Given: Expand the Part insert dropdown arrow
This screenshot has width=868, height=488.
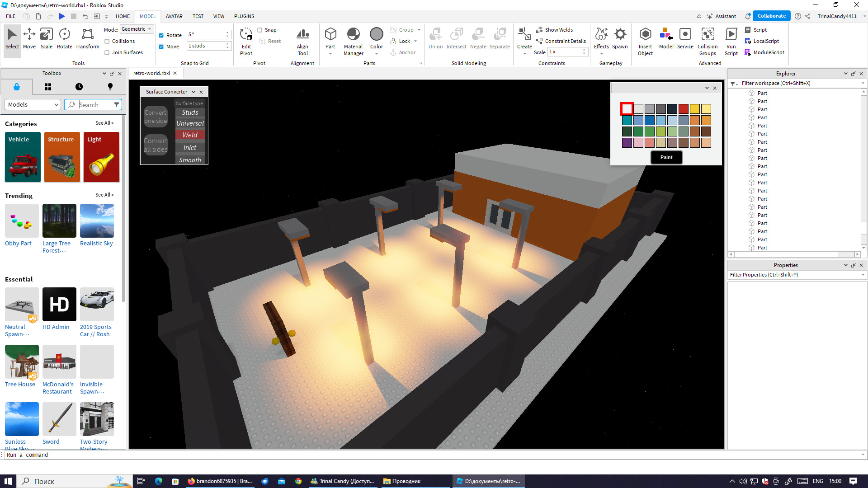Looking at the screenshot, I should [330, 54].
